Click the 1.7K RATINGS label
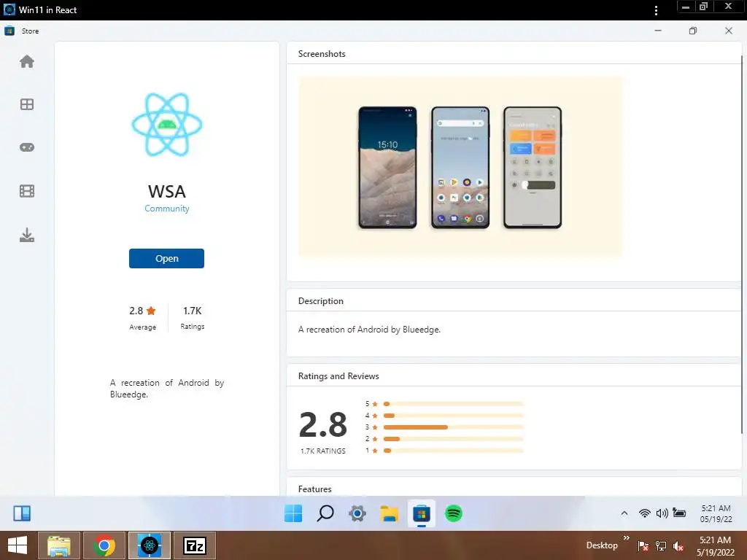The width and height of the screenshot is (747, 560). click(323, 451)
